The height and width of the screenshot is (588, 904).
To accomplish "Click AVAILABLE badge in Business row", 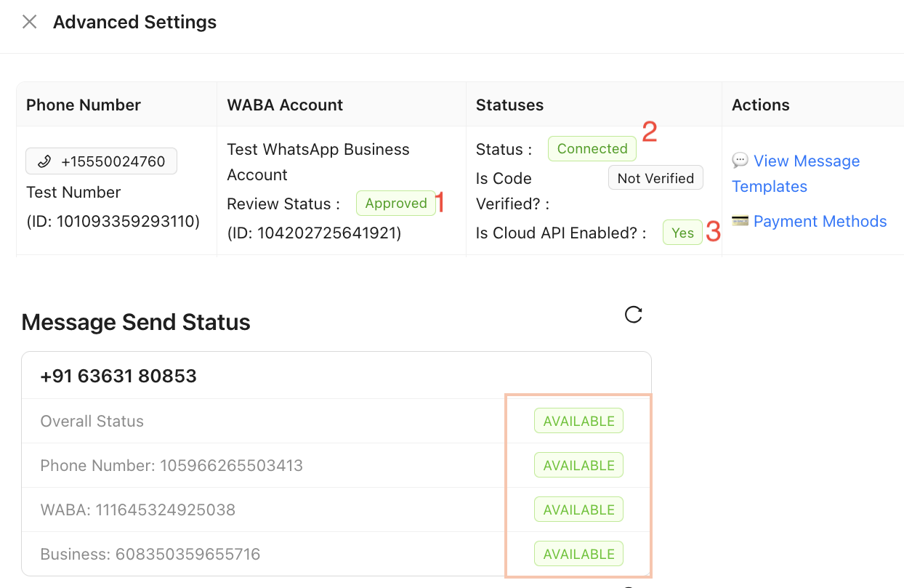I will click(579, 554).
